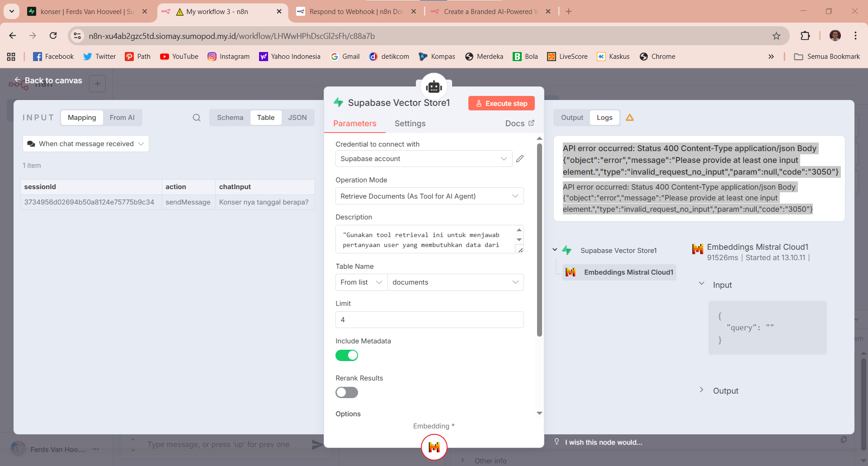The width and height of the screenshot is (868, 466).
Task: Switch input view to JSON
Action: [297, 118]
